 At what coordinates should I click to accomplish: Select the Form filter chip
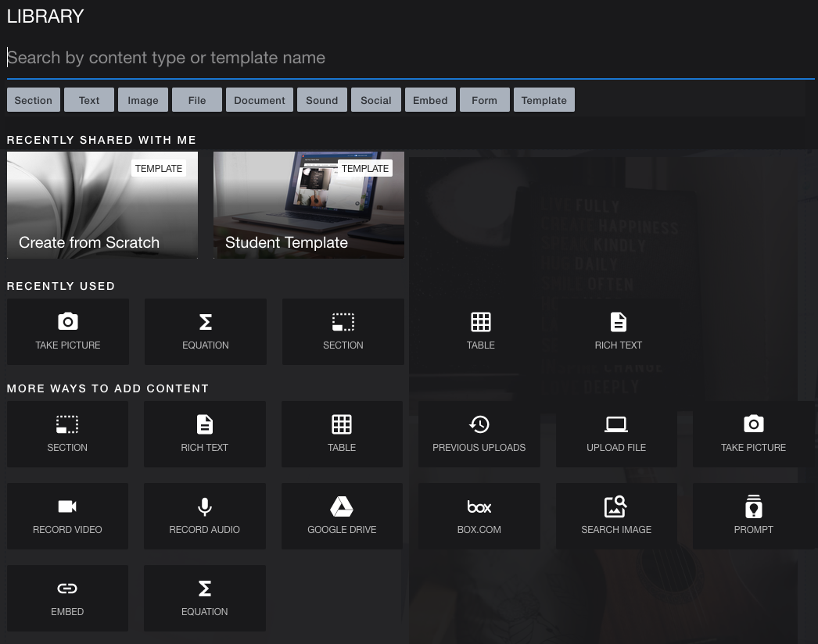coord(485,99)
